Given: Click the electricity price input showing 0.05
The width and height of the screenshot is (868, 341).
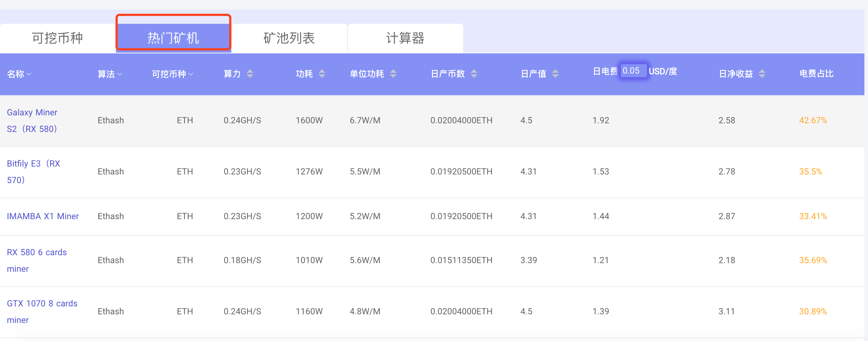Looking at the screenshot, I should point(633,71).
